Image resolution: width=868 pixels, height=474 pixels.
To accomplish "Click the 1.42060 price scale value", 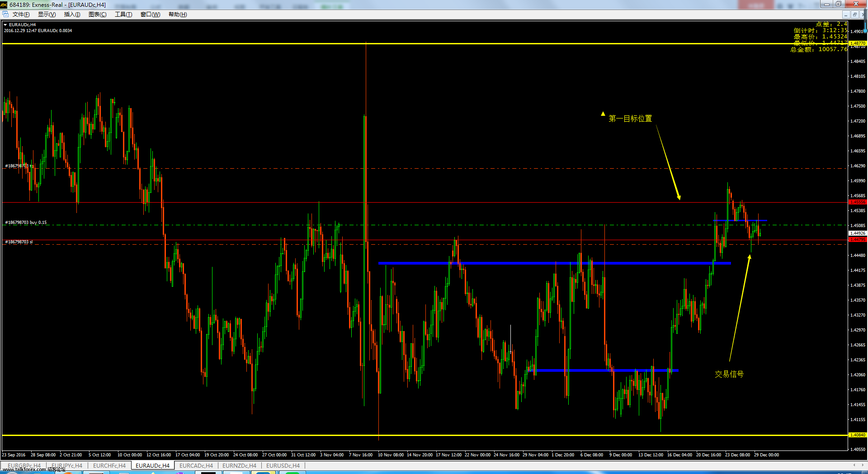I will pos(858,375).
